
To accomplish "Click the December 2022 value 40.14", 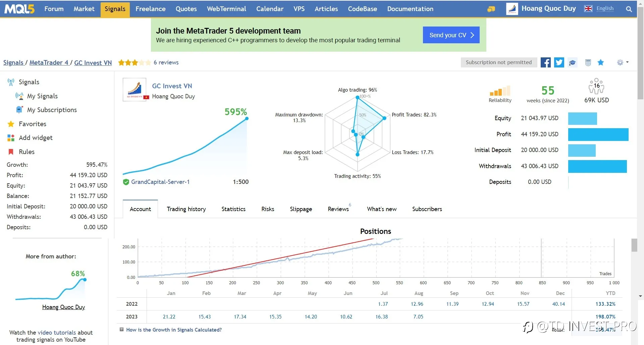I will (x=558, y=304).
